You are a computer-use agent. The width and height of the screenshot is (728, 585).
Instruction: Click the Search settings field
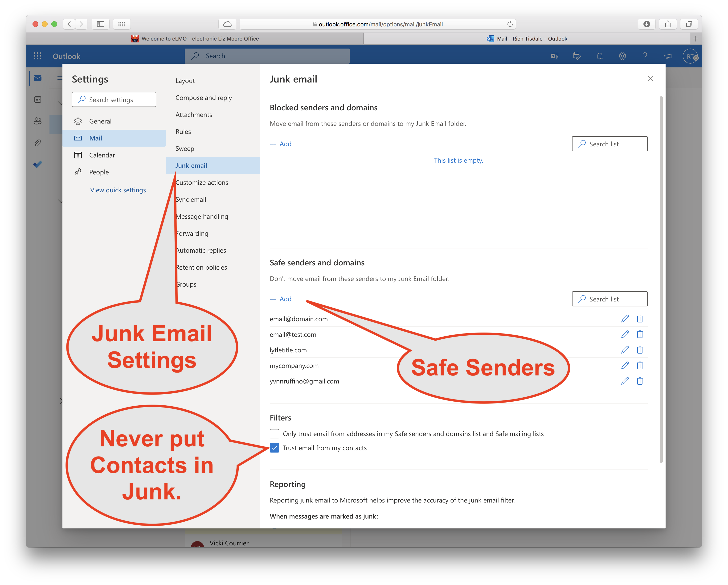pos(114,100)
